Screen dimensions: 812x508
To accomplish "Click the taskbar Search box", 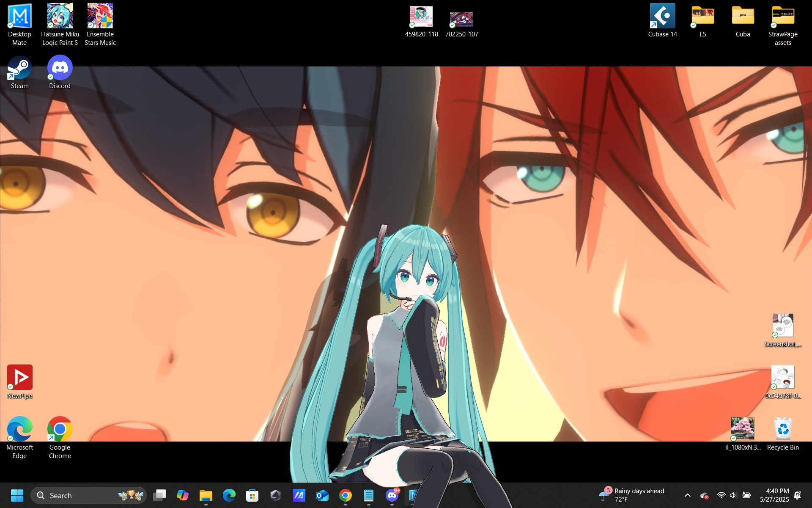I will (89, 495).
